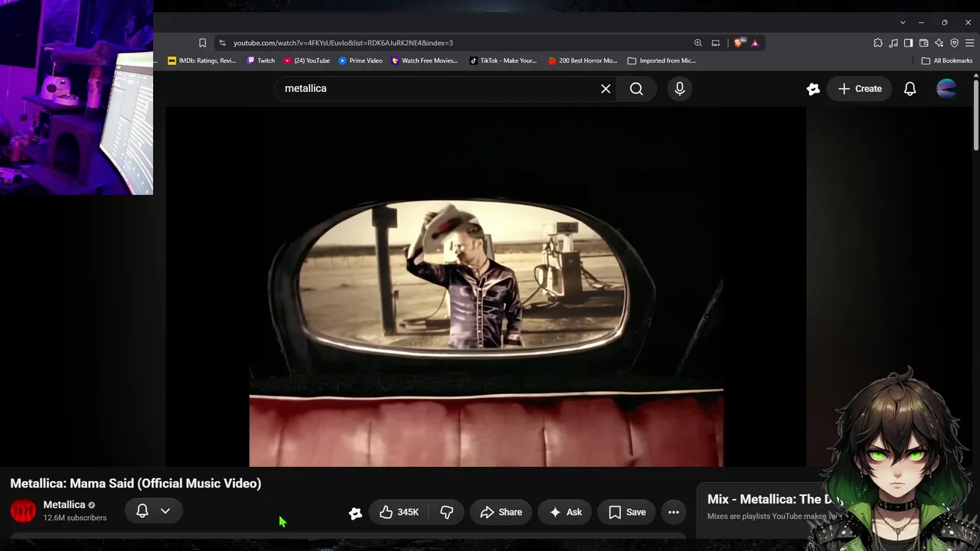The width and height of the screenshot is (980, 551).
Task: Click the Mama Said video player
Action: [486, 287]
